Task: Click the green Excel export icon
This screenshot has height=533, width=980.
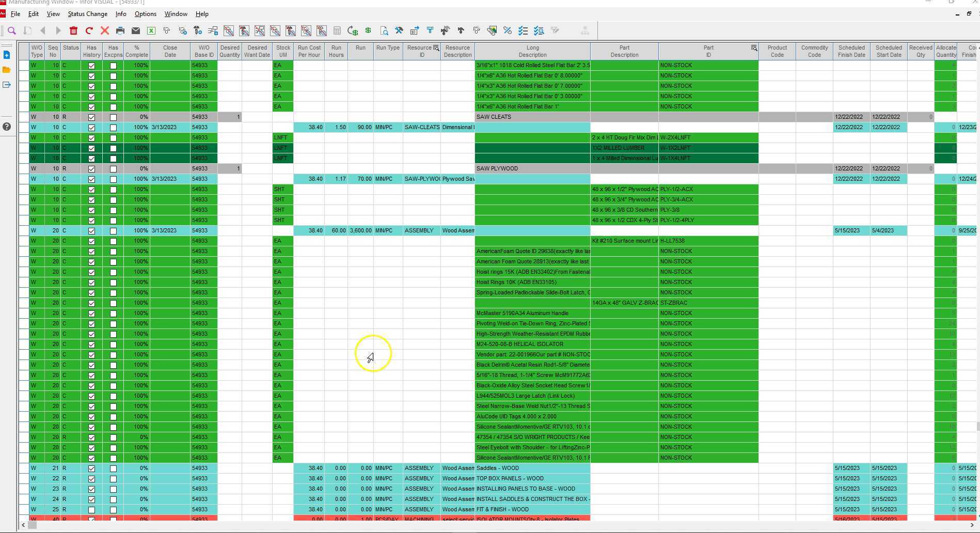Action: tap(151, 31)
